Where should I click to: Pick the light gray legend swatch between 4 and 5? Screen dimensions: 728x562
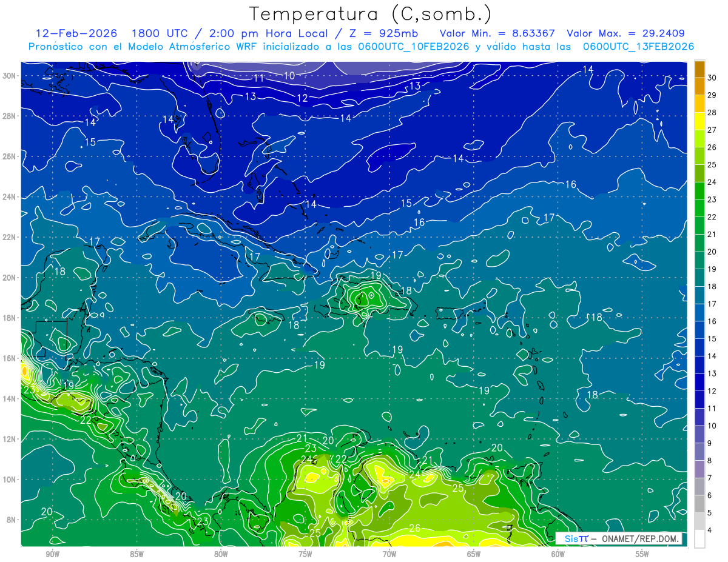point(699,522)
